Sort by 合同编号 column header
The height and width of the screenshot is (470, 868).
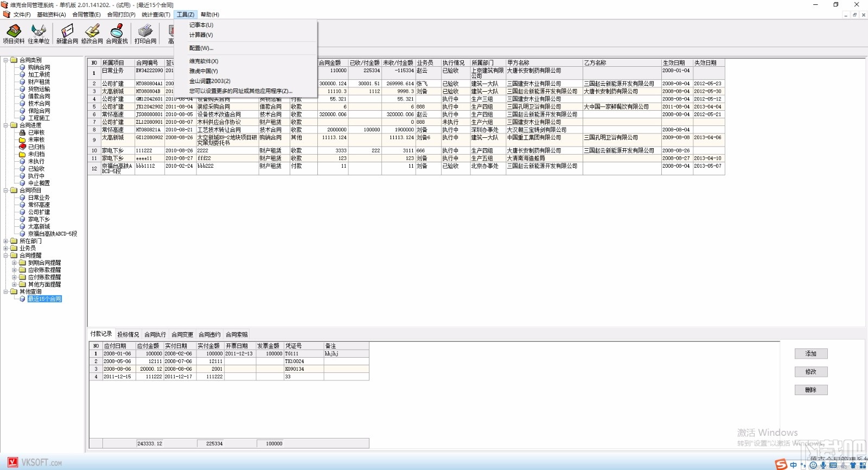click(149, 63)
